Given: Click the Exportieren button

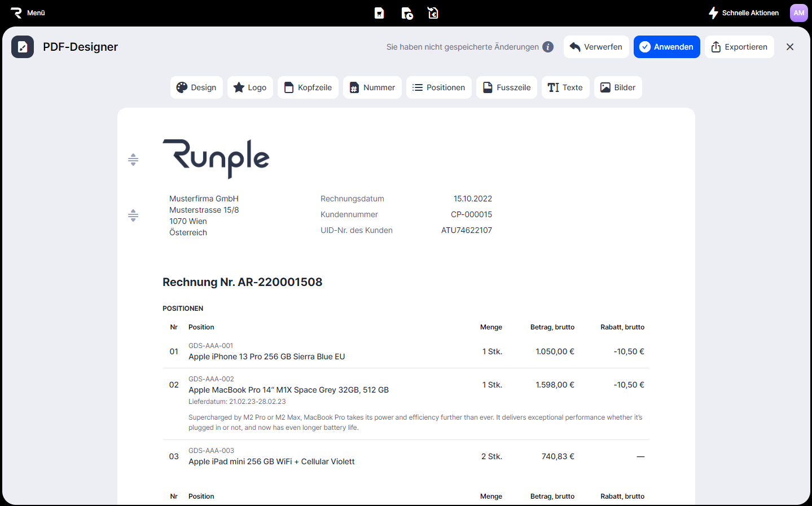Looking at the screenshot, I should [x=739, y=47].
